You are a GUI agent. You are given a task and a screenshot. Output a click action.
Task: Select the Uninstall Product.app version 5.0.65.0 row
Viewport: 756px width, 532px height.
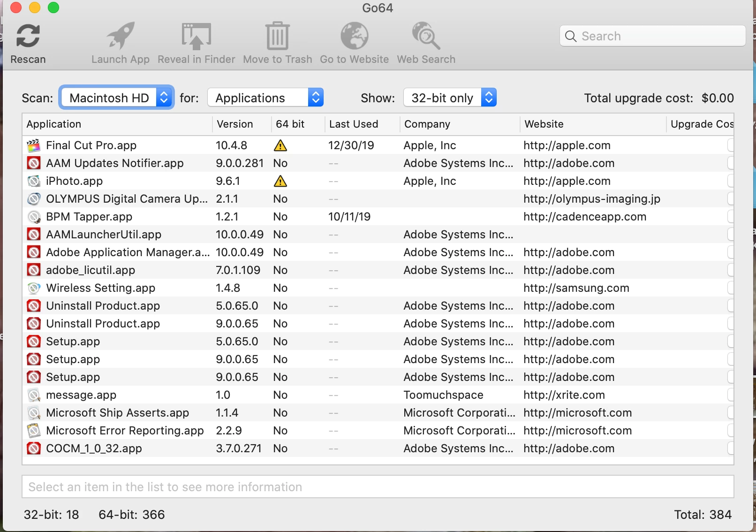click(x=378, y=306)
